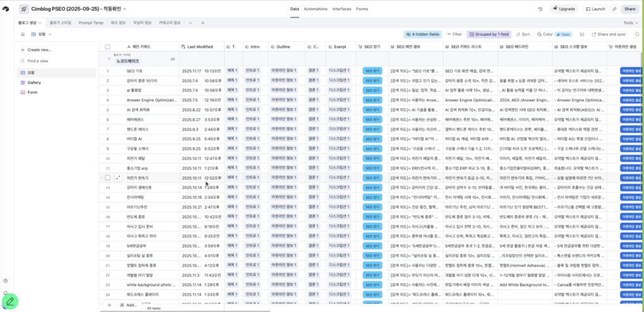Open the SEO 키워드 리스트 column header

[x=470, y=47]
